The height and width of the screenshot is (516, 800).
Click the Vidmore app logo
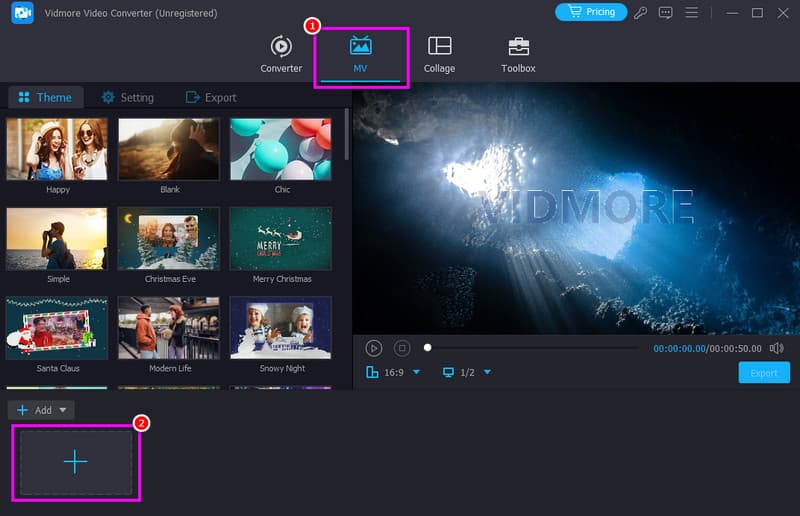22,13
